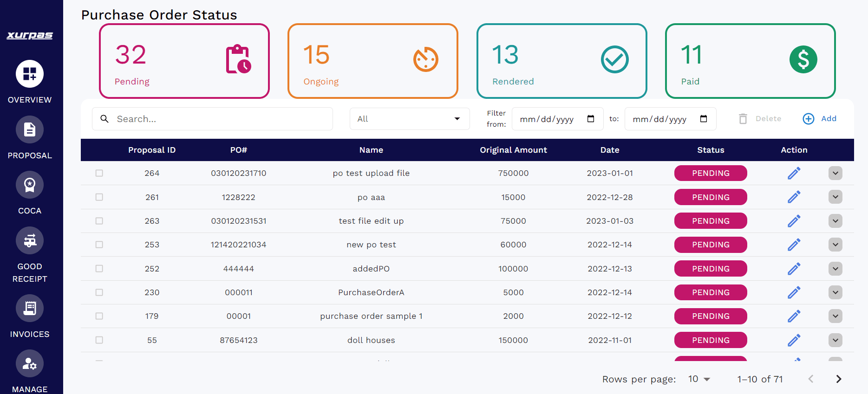
Task: Edit proposal 264 with pencil icon
Action: click(794, 173)
